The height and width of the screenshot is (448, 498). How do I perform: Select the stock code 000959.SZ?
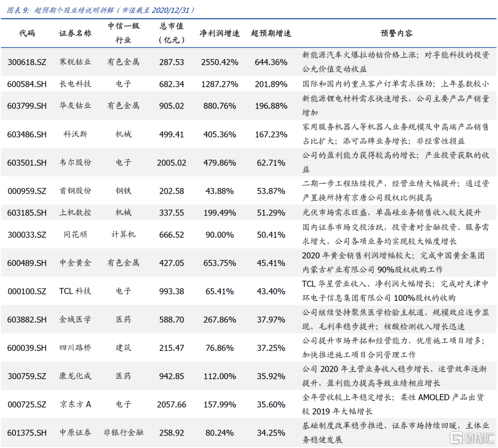point(27,191)
